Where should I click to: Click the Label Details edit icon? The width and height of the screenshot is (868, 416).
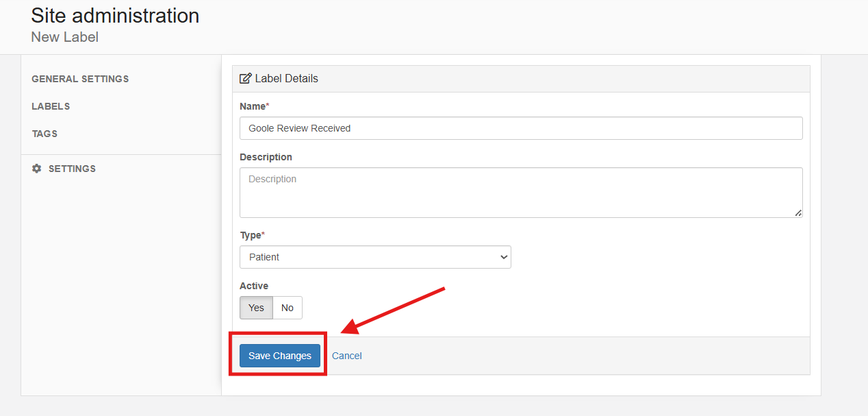245,79
